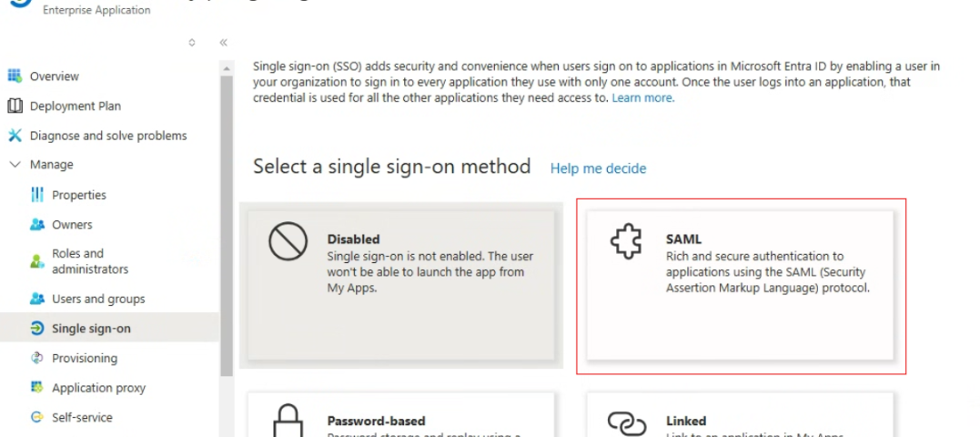Click the Roles and administrators icon
This screenshot has height=437, width=980.
point(37,261)
